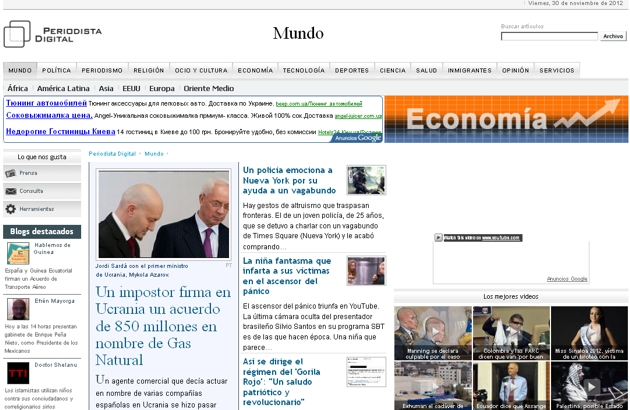Open Herramientas gear icon
630x410 pixels.
click(x=11, y=209)
